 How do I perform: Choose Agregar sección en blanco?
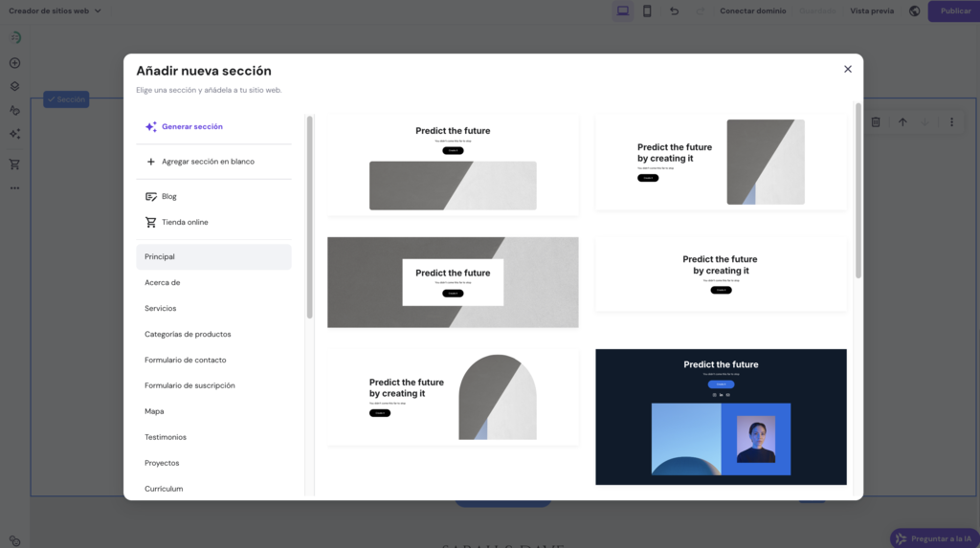(x=213, y=162)
